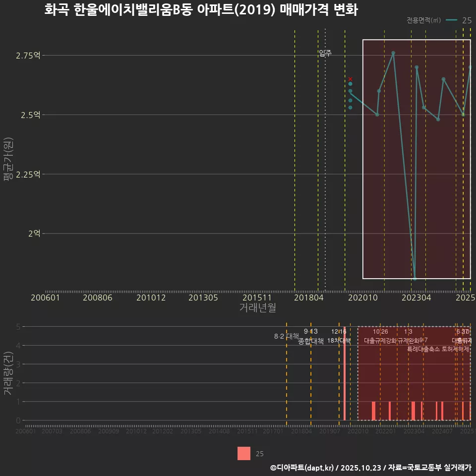Expand the 10·26 대출규제강화 annotation
The width and height of the screenshot is (476, 476).
tap(380, 336)
